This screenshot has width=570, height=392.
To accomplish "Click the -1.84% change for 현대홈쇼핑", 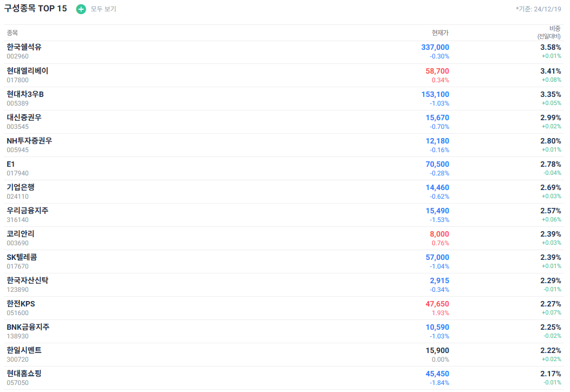I will pyautogui.click(x=439, y=383).
